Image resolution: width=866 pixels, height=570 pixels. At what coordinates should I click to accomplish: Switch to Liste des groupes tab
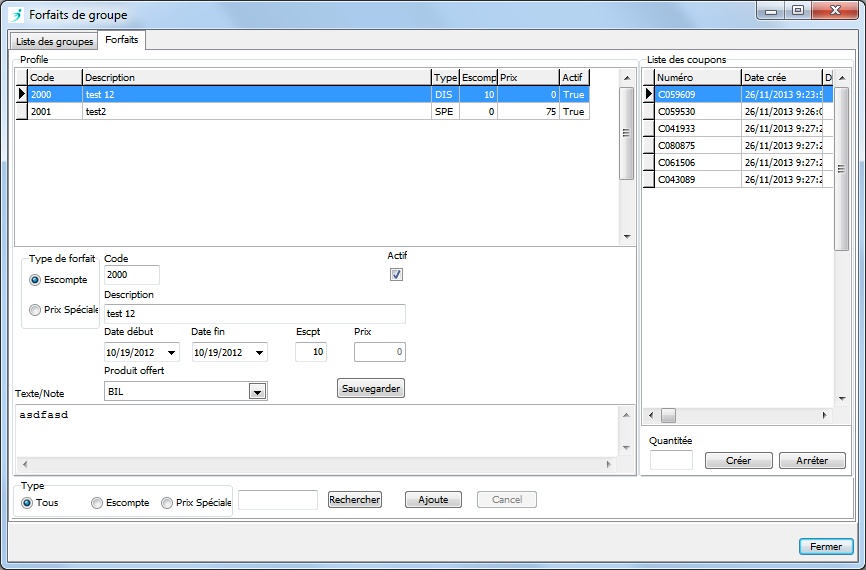click(x=55, y=41)
